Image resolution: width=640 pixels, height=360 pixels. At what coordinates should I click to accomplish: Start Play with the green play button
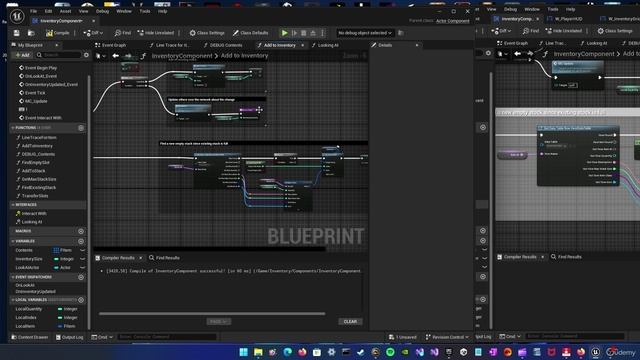coord(284,33)
